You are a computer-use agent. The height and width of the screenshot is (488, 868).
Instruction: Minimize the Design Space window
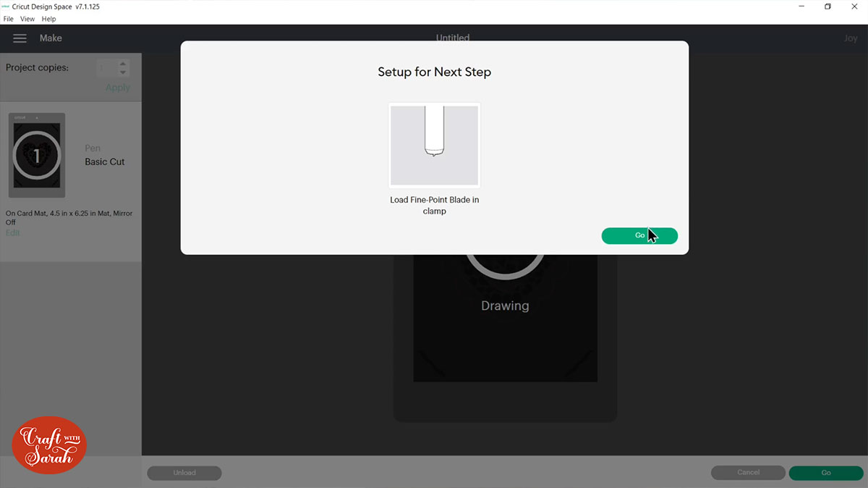click(x=802, y=7)
